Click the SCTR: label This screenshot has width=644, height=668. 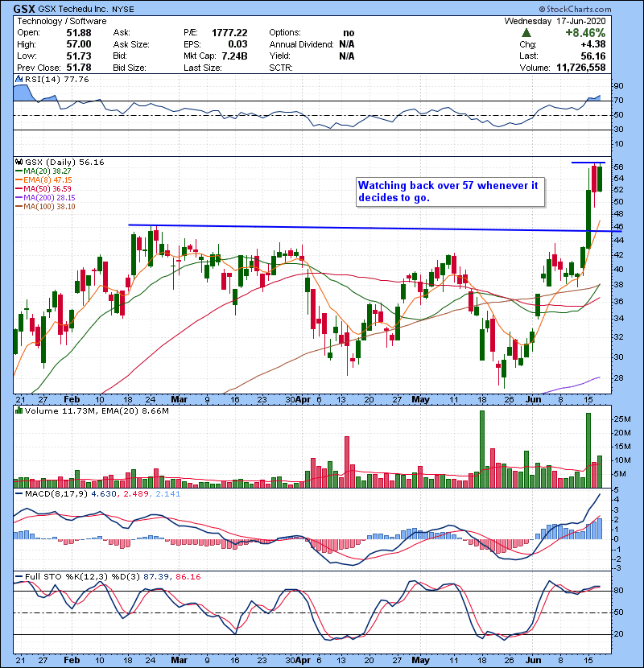[x=281, y=68]
